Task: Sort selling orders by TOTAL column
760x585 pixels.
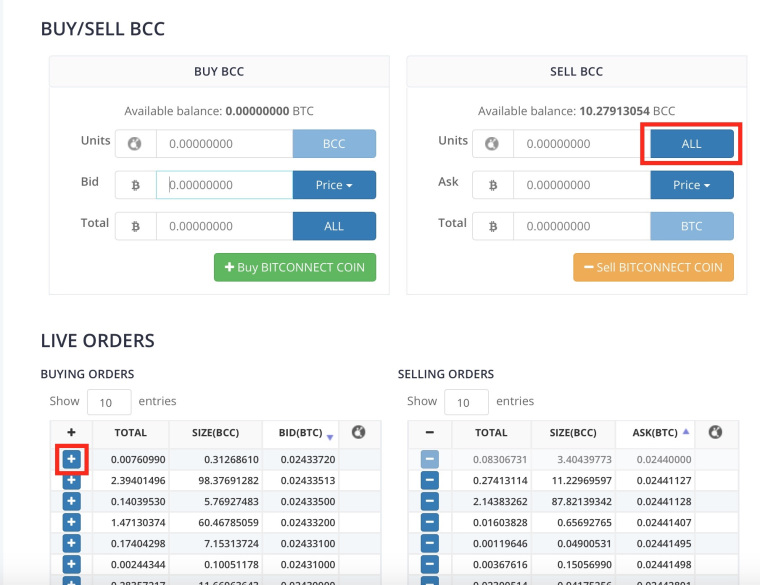Action: pos(491,433)
